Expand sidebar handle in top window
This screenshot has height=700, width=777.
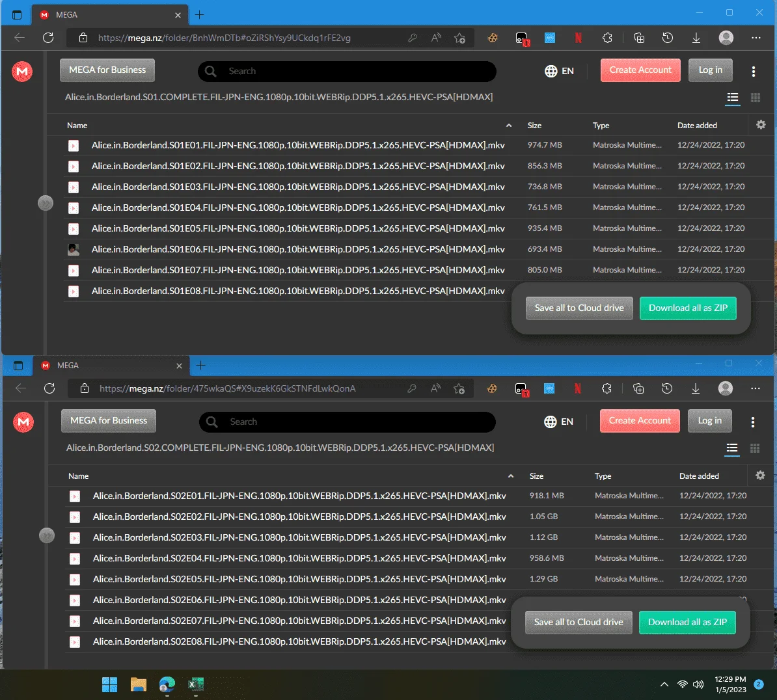click(46, 203)
